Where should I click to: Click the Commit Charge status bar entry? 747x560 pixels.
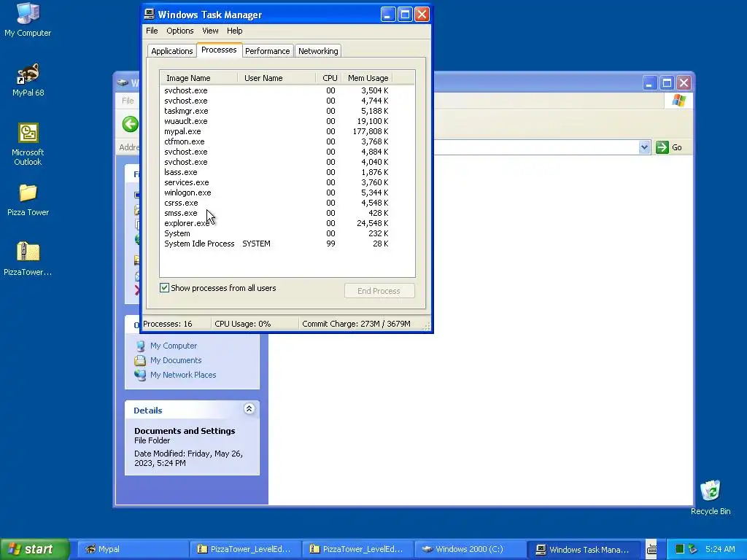[x=356, y=324]
